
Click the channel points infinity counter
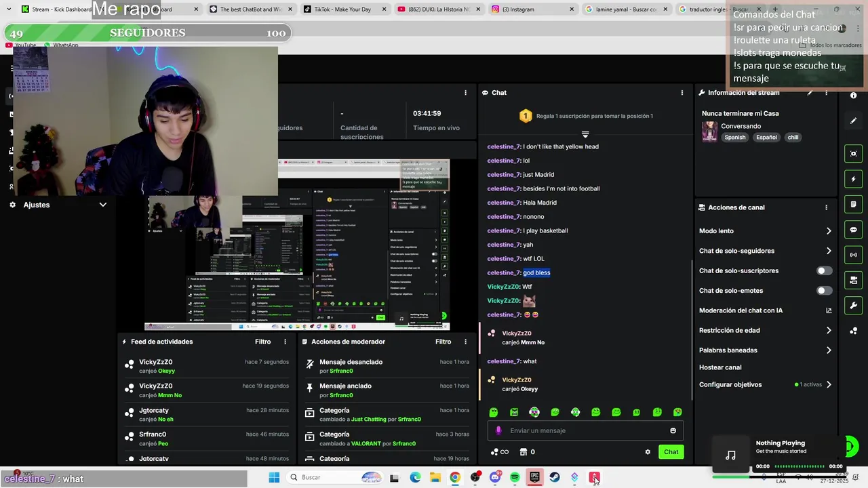[x=499, y=452]
